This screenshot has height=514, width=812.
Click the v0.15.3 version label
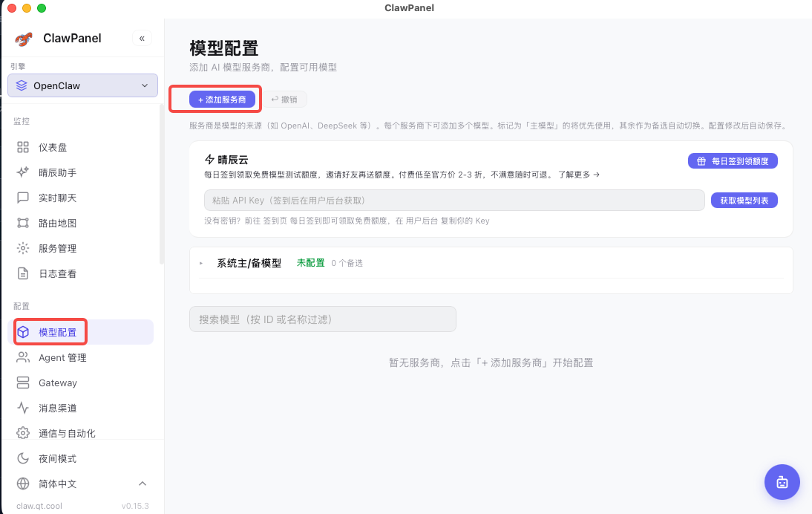[135, 507]
